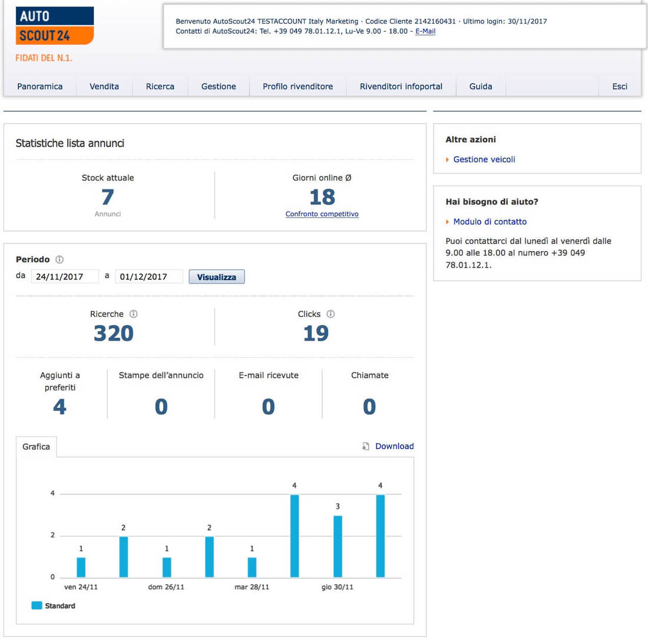Click the E-Mail contact link

[x=425, y=31]
